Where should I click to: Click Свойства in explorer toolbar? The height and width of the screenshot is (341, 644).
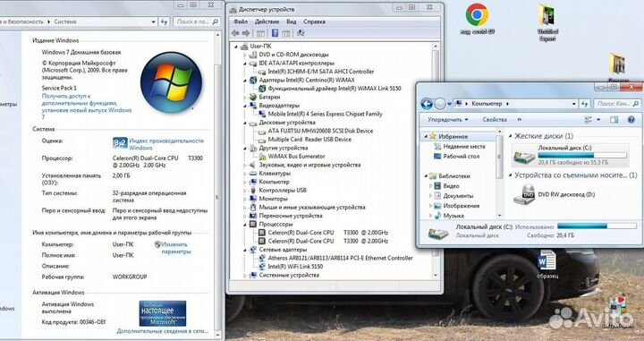tap(495, 120)
